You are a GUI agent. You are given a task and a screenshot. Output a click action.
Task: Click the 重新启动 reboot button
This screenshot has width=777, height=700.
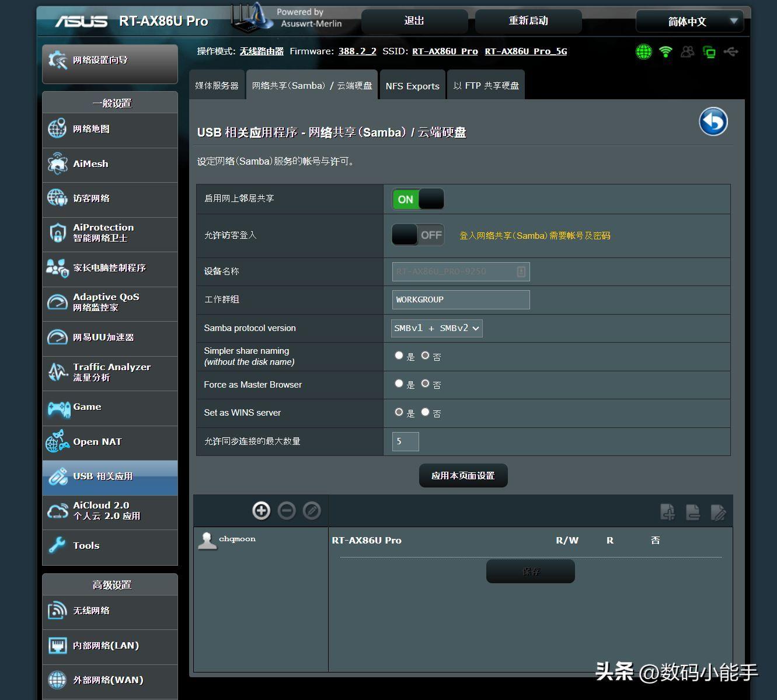pos(528,21)
